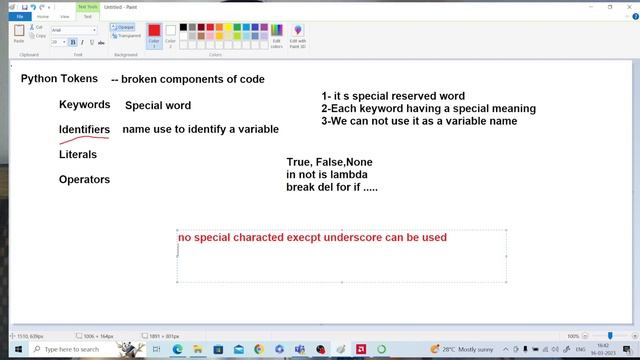The height and width of the screenshot is (360, 640).
Task: Open the green circle app on taskbar
Action: (382, 349)
